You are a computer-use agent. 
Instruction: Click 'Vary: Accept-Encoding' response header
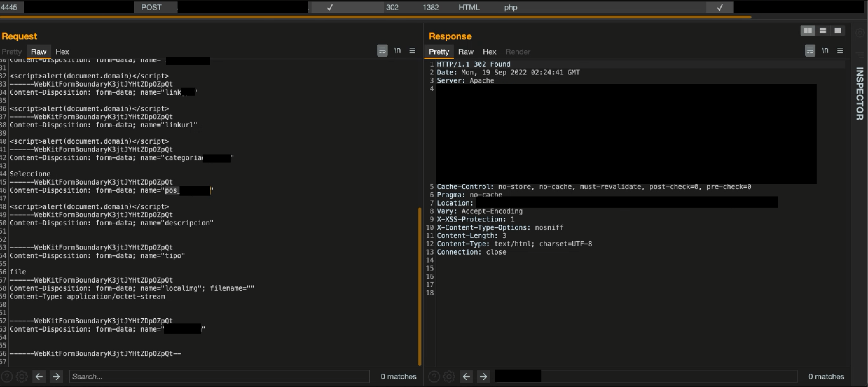479,211
